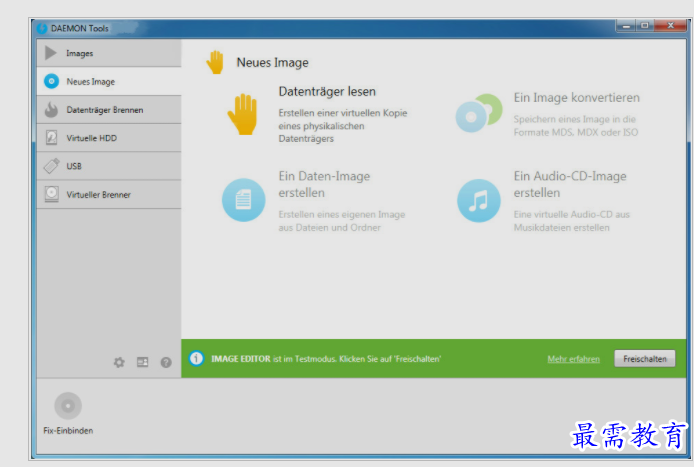Open settings via gear icon
Viewport: 694px width, 467px height.
tap(119, 363)
